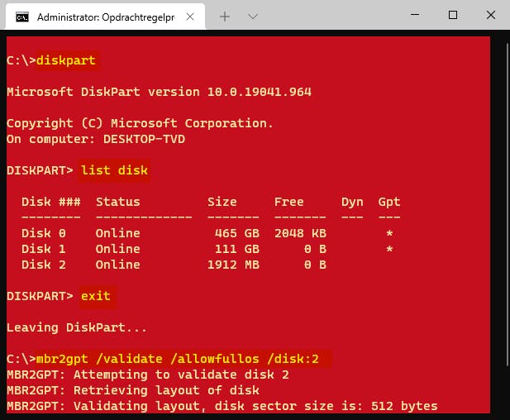510x420 pixels.
Task: Click 'Microsoft DiskPart version 10.0.19041.964' line
Action: pos(159,92)
